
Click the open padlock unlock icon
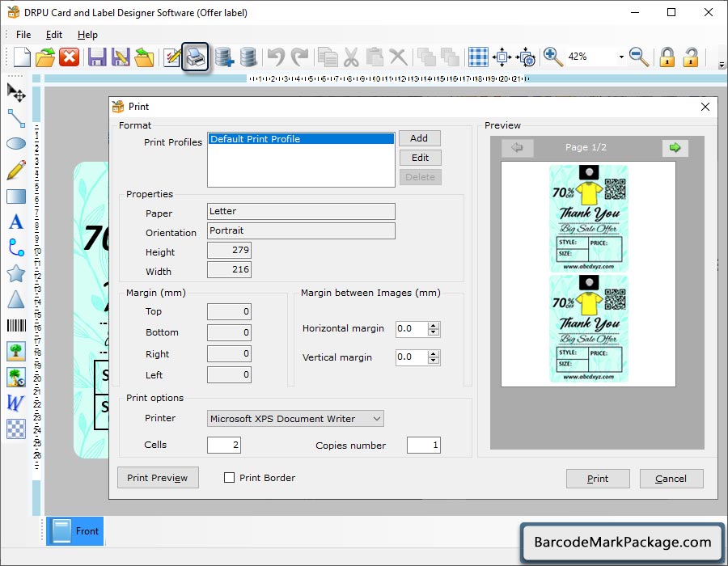pos(691,57)
